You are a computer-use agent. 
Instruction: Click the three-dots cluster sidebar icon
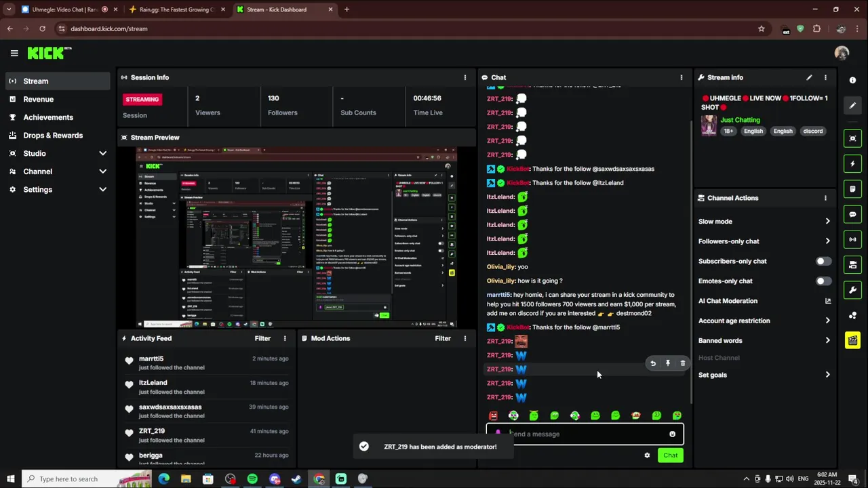[852, 315]
